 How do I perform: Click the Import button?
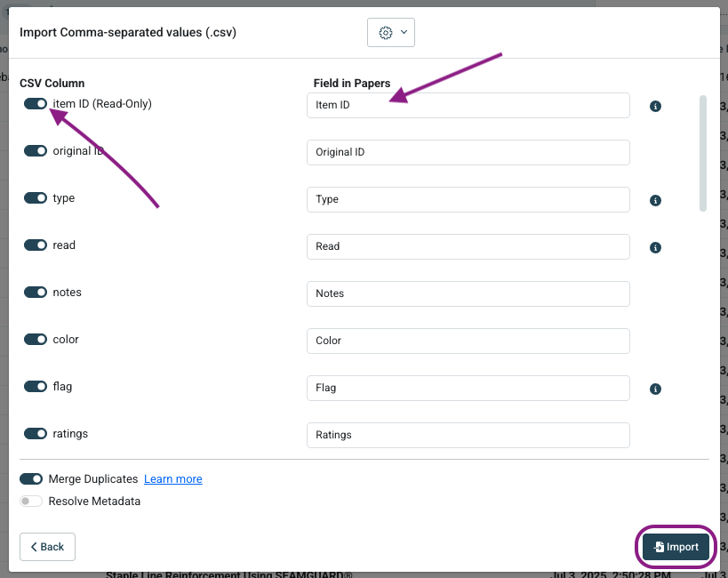click(x=676, y=547)
